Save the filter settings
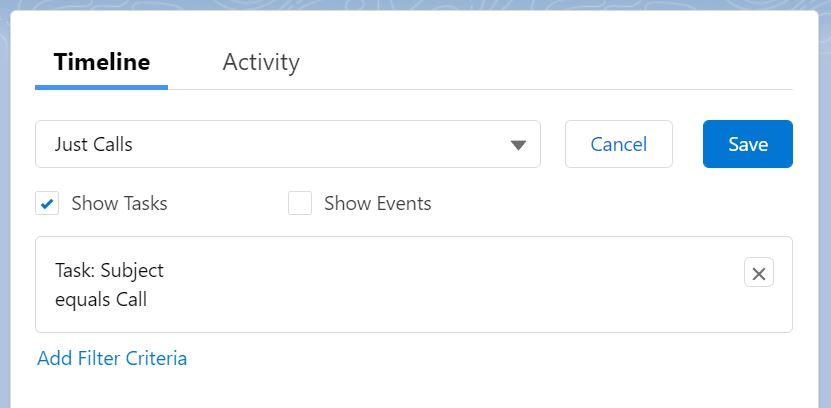 [x=748, y=144]
